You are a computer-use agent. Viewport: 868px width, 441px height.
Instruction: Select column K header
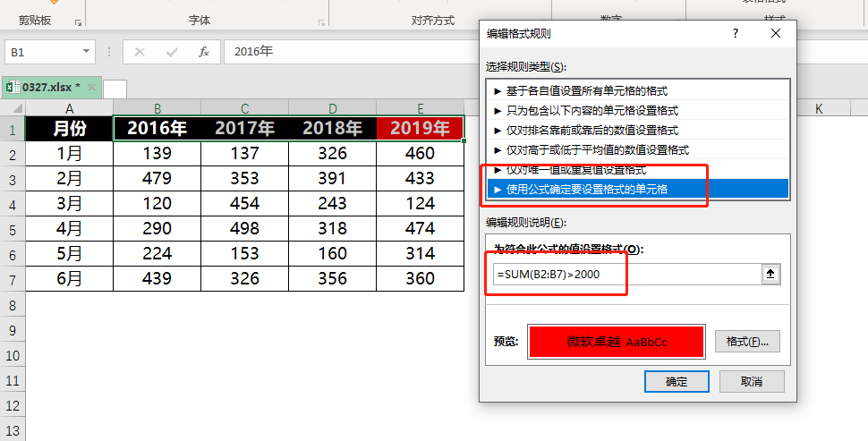pos(818,108)
